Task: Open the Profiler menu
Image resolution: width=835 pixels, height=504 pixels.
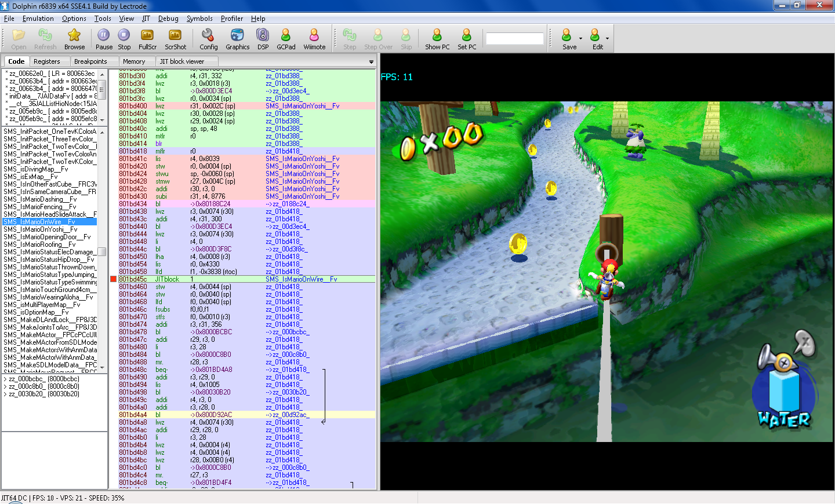Action: coord(232,19)
